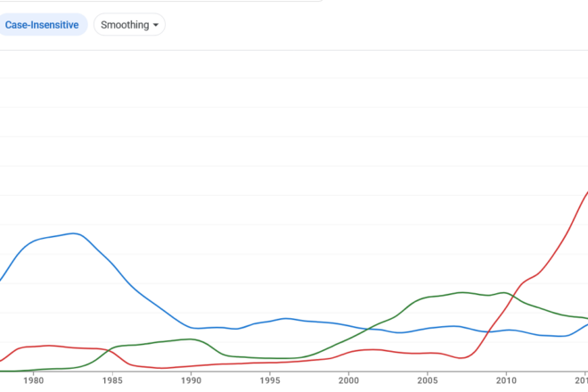Click the 1985 x-axis label
This screenshot has width=588, height=392.
point(112,380)
